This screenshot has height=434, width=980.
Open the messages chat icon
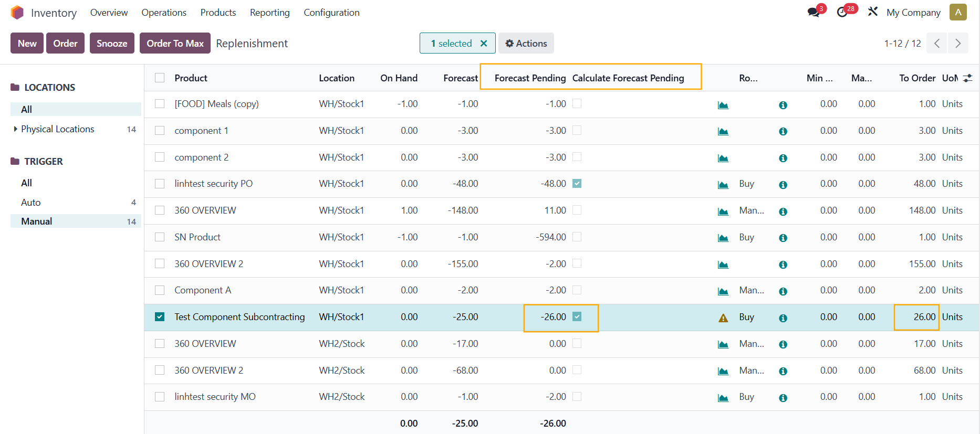814,13
